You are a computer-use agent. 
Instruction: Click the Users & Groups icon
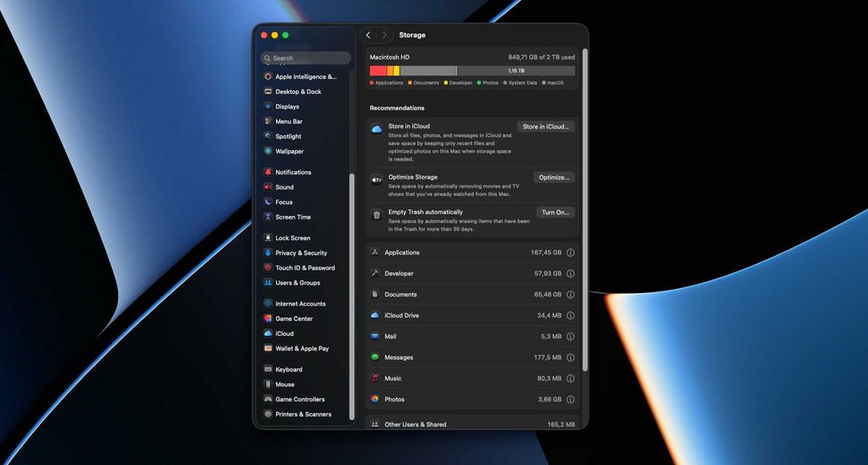[x=268, y=284]
